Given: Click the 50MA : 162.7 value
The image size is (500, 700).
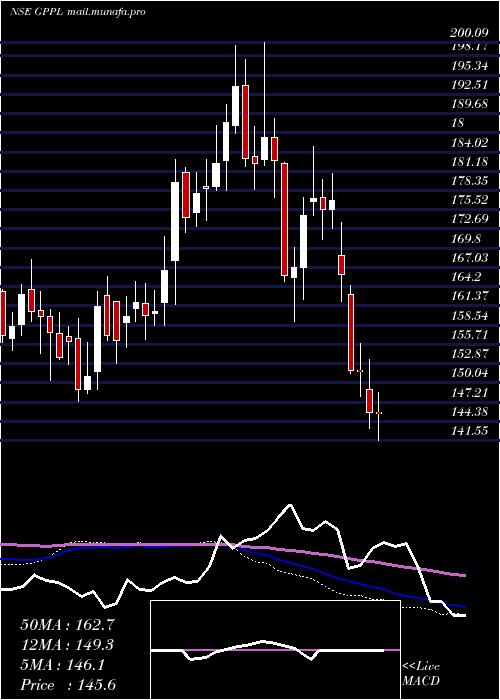Looking at the screenshot, I should [68, 625].
